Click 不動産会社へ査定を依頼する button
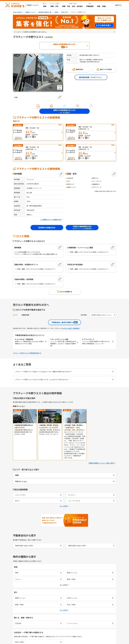The height and width of the screenshot is (644, 129). coord(64,322)
